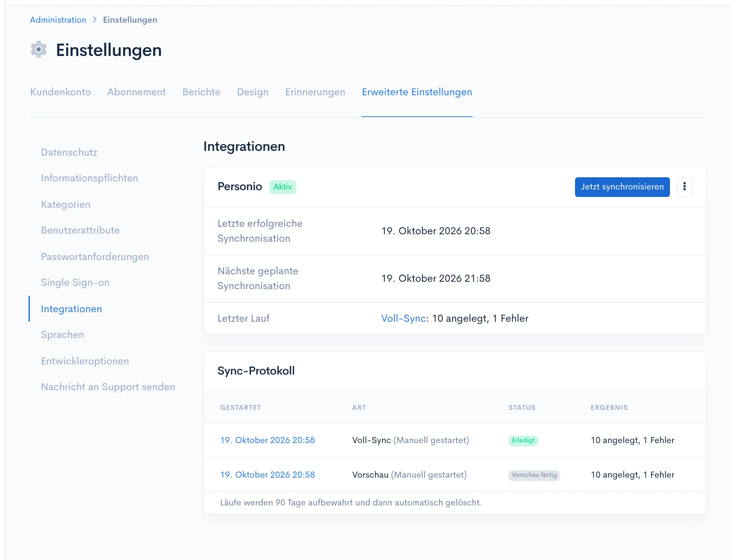Switch to the Design tab
The width and height of the screenshot is (731, 560).
pos(253,92)
